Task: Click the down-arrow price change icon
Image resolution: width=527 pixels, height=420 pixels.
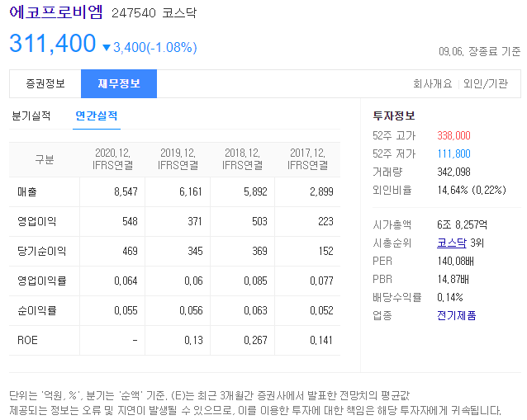Action: coord(107,48)
